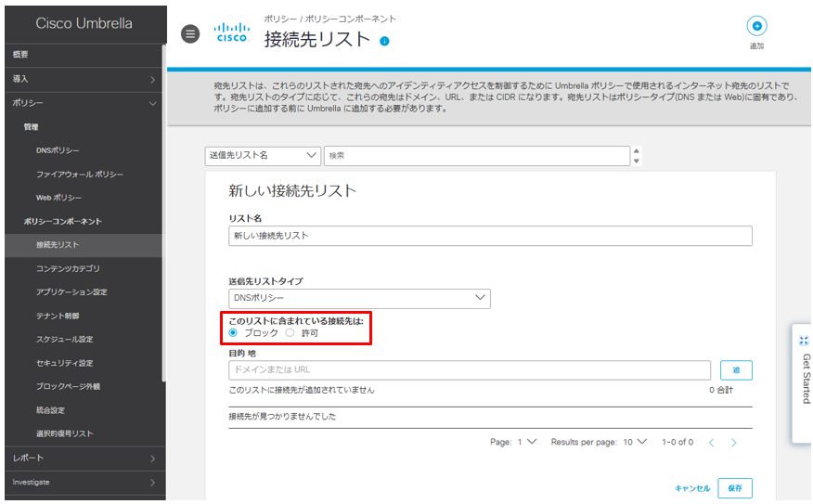Image resolution: width=813 pixels, height=504 pixels.
Task: Select the 許可 radio button
Action: tap(290, 333)
